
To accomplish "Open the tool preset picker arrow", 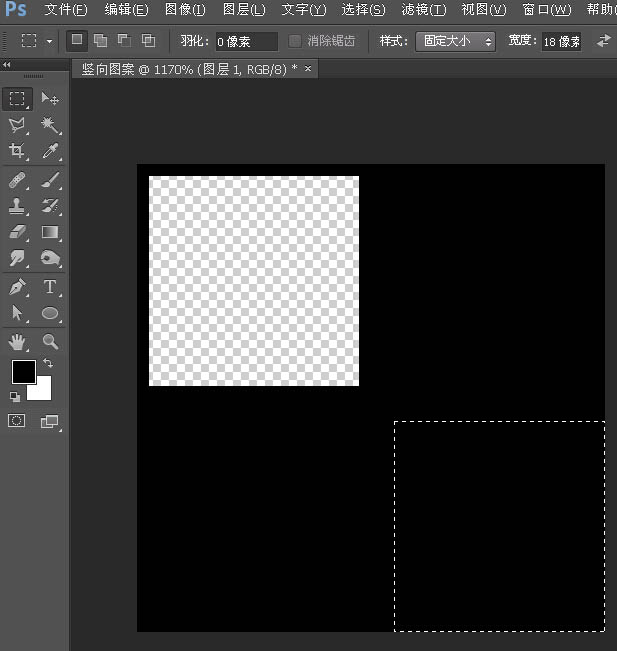I will [49, 42].
